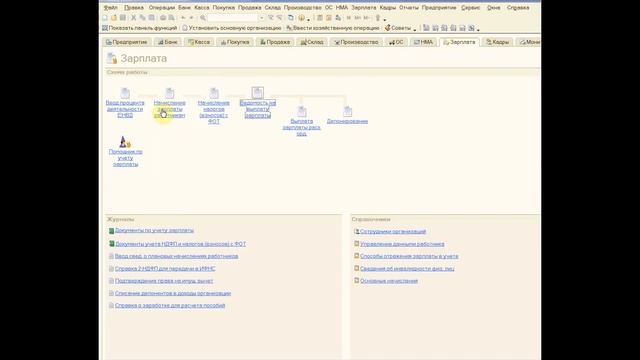This screenshot has height=360, width=640.
Task: Open Документы учета НДФЛ и налогов с ФОТ
Action: (180, 244)
